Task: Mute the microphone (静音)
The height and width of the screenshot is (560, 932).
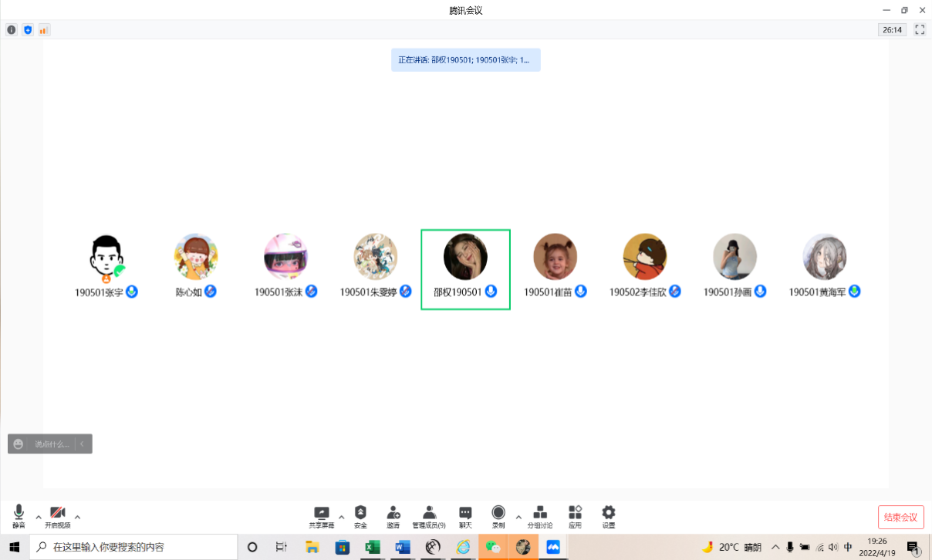Action: pos(19,516)
